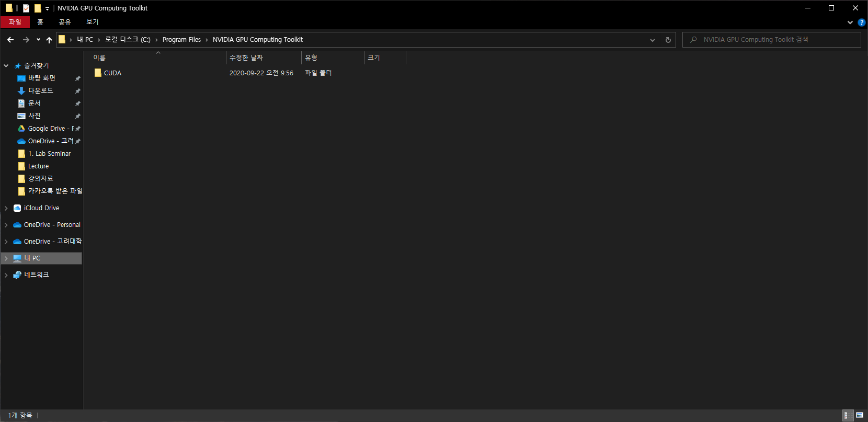The width and height of the screenshot is (868, 422).
Task: Select 내 PC in navigation pane
Action: tap(32, 258)
